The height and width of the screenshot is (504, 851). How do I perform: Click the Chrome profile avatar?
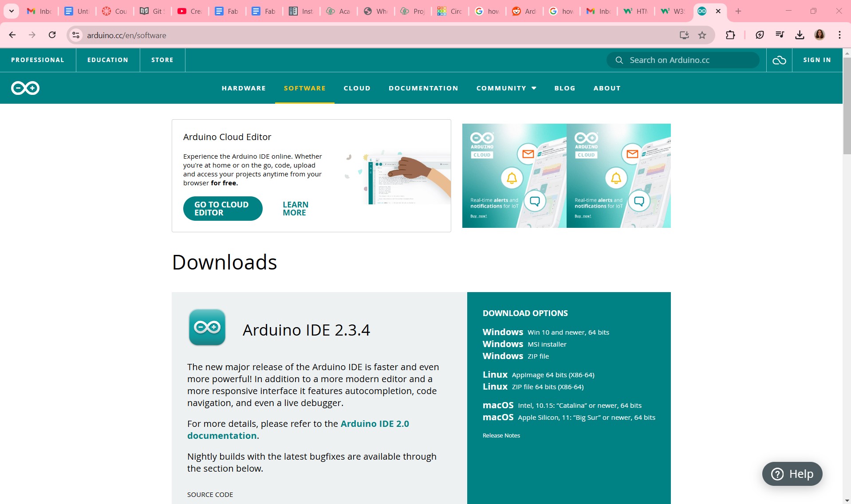[x=819, y=35]
